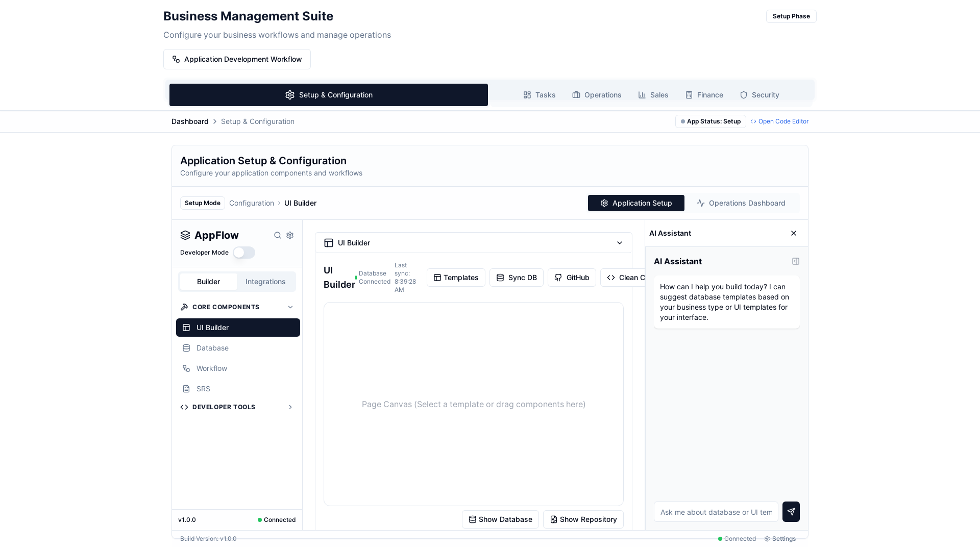Click the 'Last sync: 8:39:28 AM' text
Screen dimensions: 980x551
[405, 278]
